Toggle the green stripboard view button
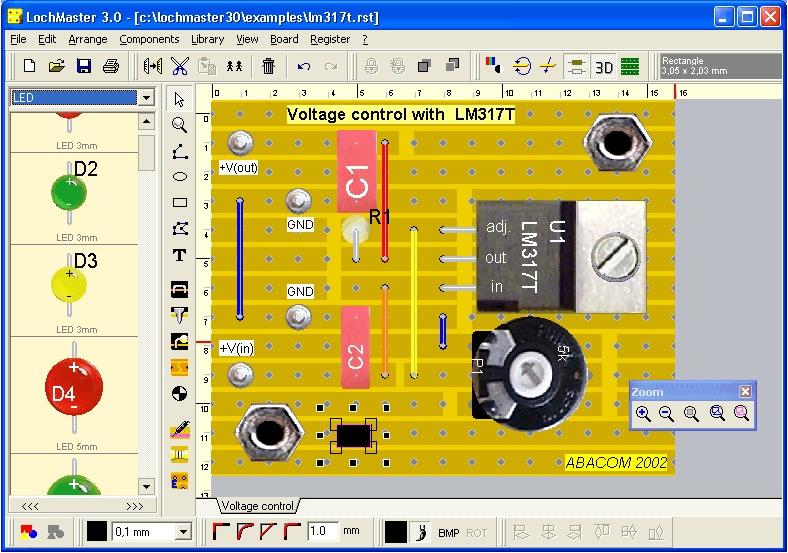The height and width of the screenshot is (553, 788). [x=630, y=66]
